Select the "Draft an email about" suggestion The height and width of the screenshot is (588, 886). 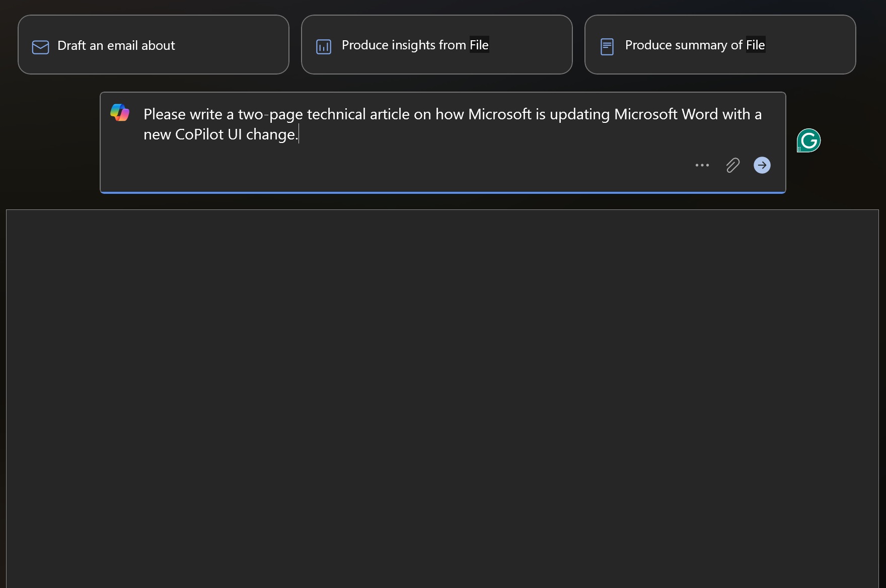(x=153, y=44)
